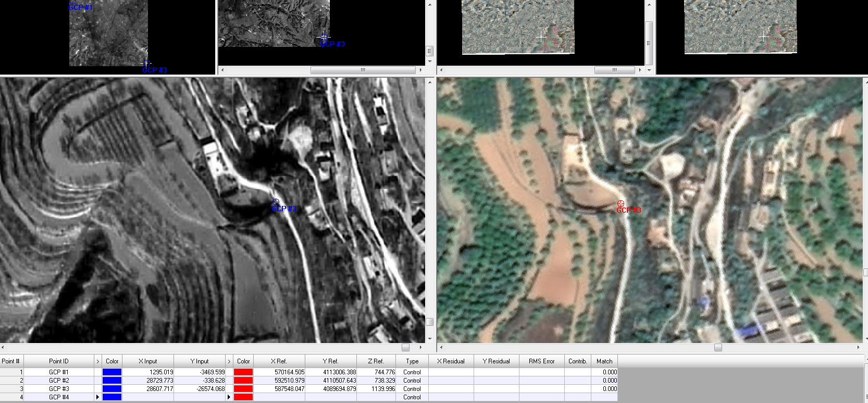Viewport: 868px width, 403px height.
Task: Open red reference color swatch for GCP #1
Action: point(243,372)
